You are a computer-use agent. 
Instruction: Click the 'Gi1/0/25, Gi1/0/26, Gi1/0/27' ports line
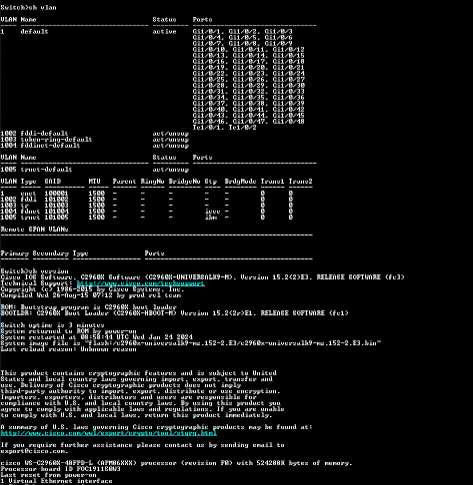coord(248,79)
